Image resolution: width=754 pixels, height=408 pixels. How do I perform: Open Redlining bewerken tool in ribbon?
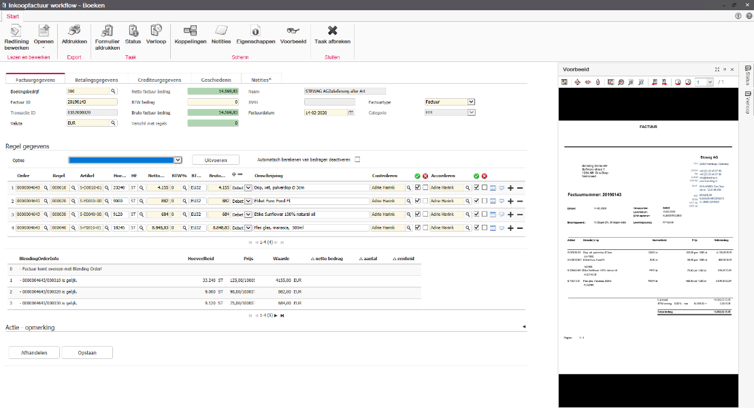click(16, 37)
